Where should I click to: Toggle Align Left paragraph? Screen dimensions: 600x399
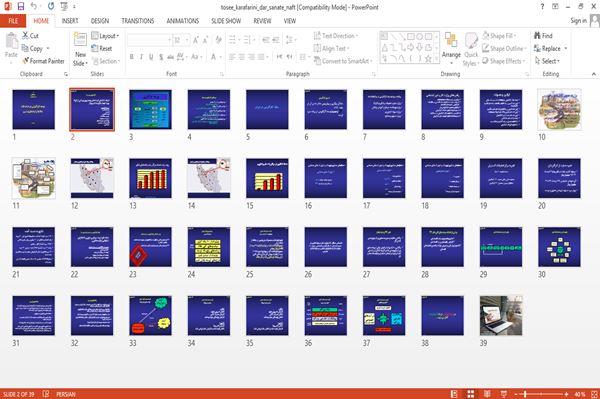coord(232,57)
